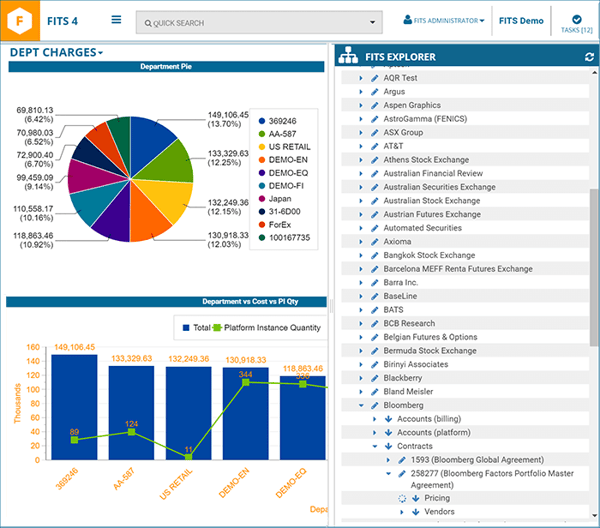Click the FITS Demo link

(521, 21)
